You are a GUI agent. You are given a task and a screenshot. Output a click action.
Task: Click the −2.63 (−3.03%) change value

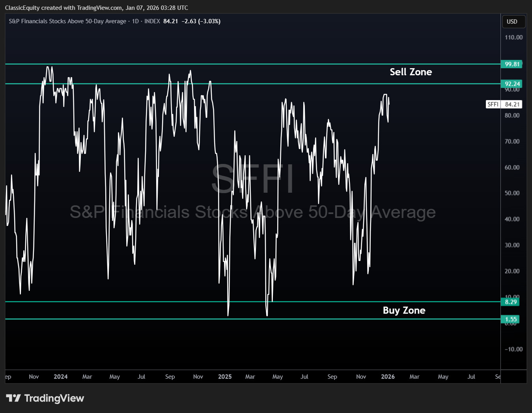[201, 21]
